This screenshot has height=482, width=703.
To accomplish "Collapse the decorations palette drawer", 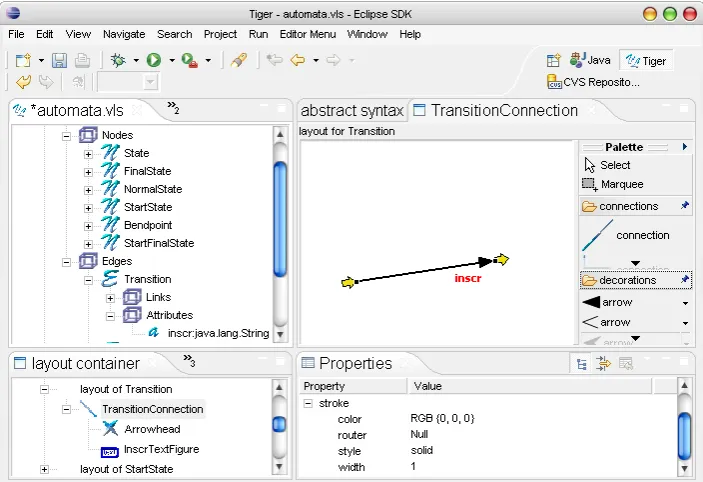I will [x=629, y=280].
